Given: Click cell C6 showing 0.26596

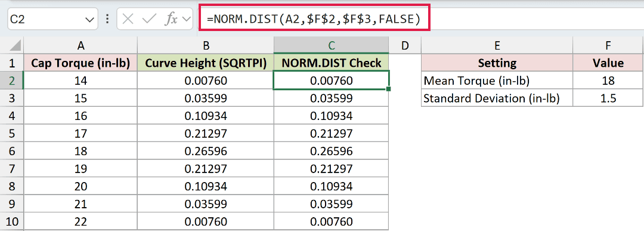Looking at the screenshot, I should (332, 151).
